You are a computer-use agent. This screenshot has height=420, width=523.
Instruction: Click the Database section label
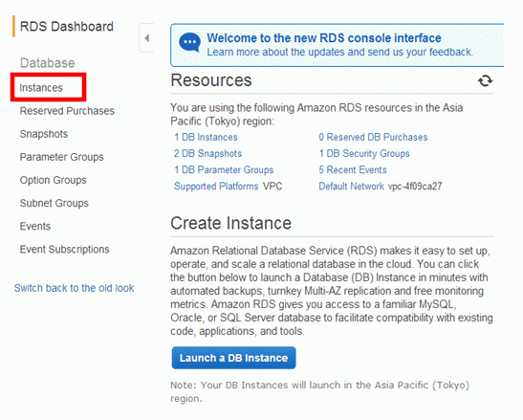[48, 63]
